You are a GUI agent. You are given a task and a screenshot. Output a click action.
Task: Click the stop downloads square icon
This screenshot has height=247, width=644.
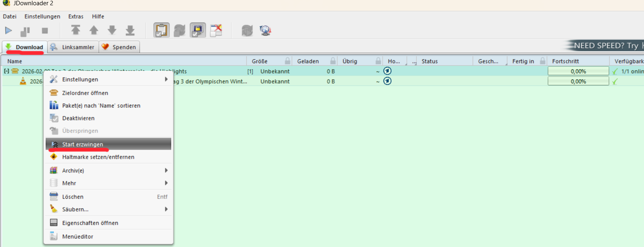(x=45, y=31)
